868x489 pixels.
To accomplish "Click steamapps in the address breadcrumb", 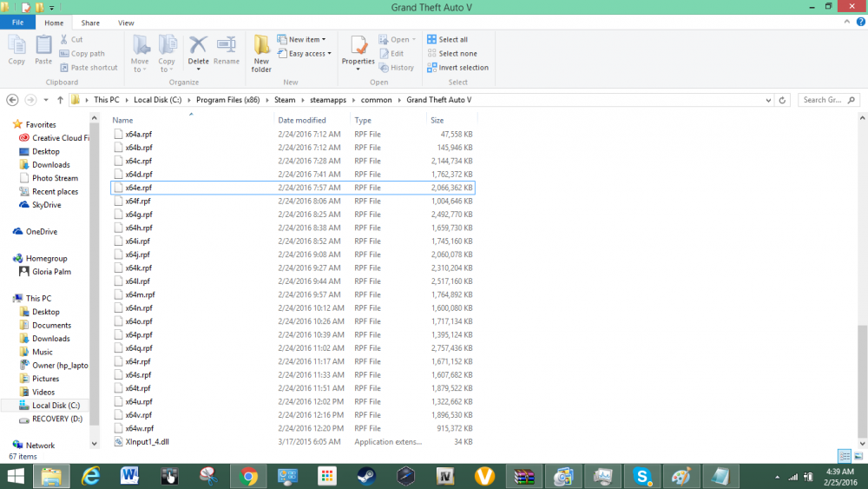I will [328, 100].
